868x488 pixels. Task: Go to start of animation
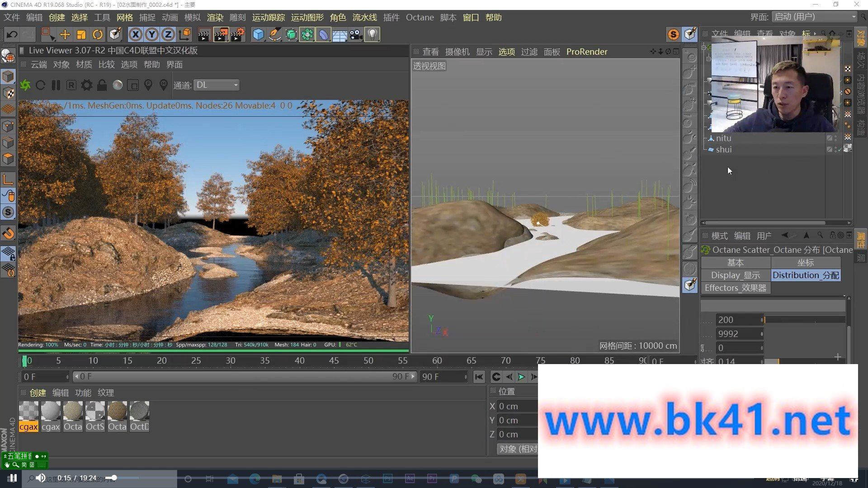pyautogui.click(x=479, y=377)
